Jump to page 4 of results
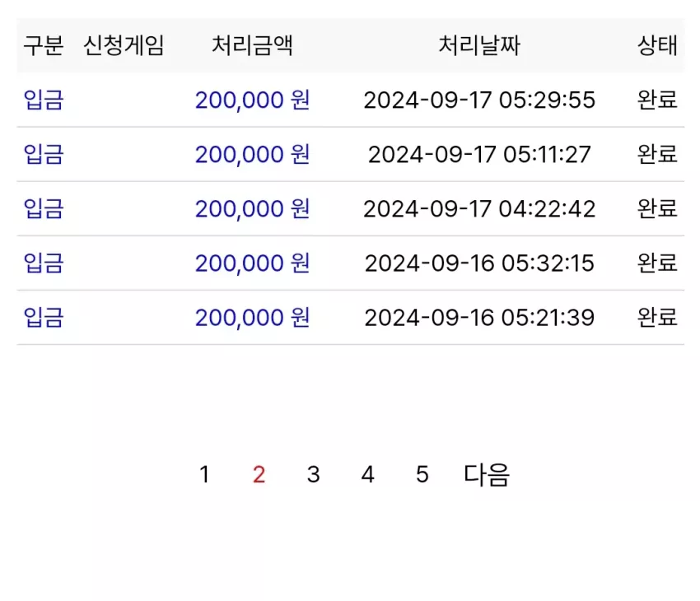This screenshot has height=601, width=700. coord(368,474)
